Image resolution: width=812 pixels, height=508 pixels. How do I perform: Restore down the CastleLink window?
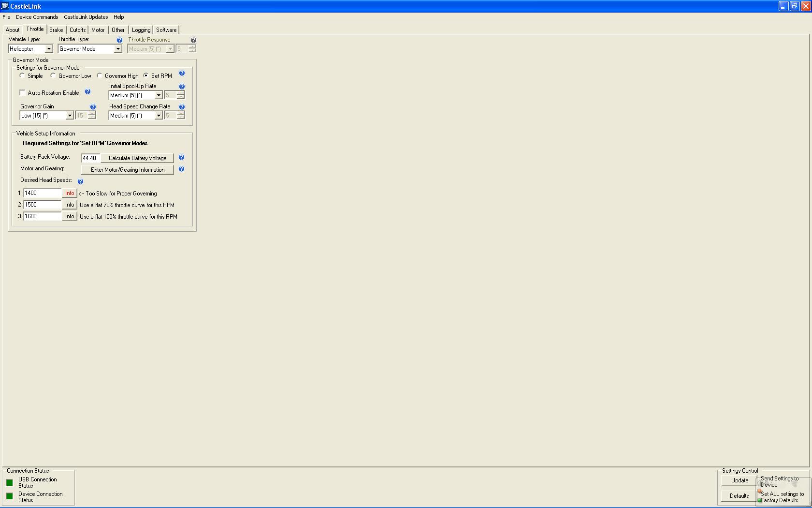794,6
